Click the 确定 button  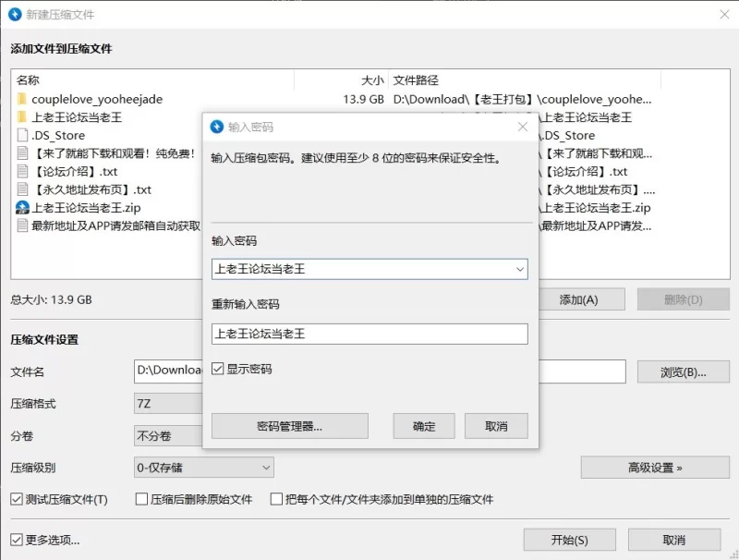[x=424, y=426]
